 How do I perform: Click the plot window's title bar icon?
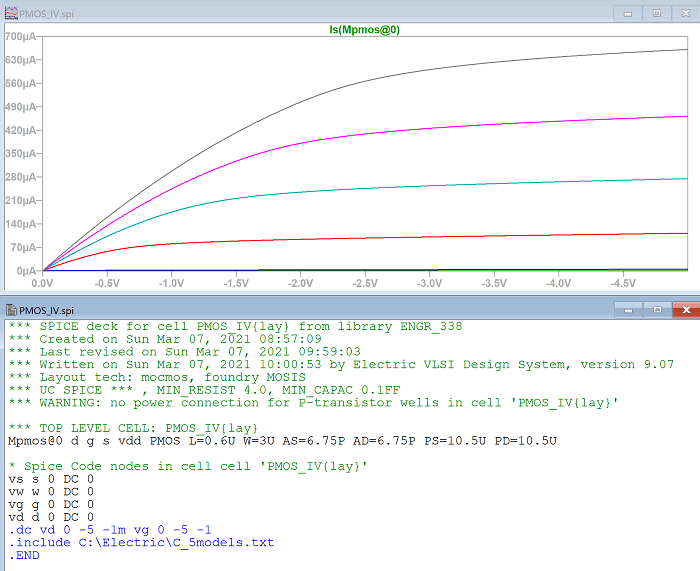[x=10, y=12]
